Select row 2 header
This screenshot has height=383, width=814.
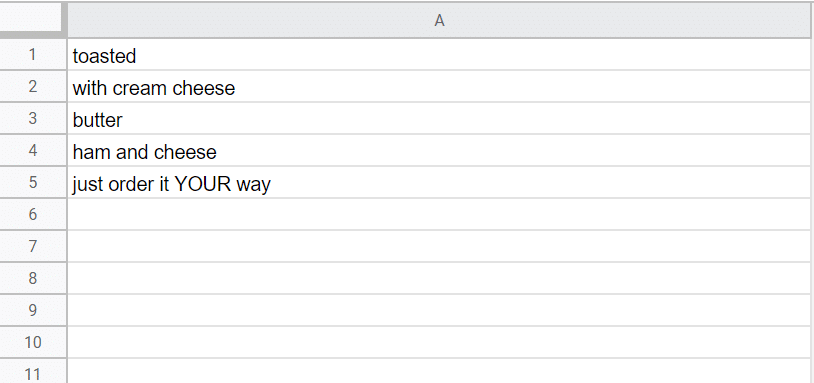click(x=33, y=87)
